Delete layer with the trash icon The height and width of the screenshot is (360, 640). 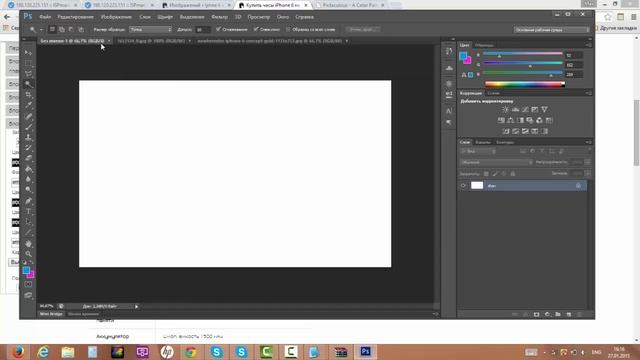pos(579,314)
